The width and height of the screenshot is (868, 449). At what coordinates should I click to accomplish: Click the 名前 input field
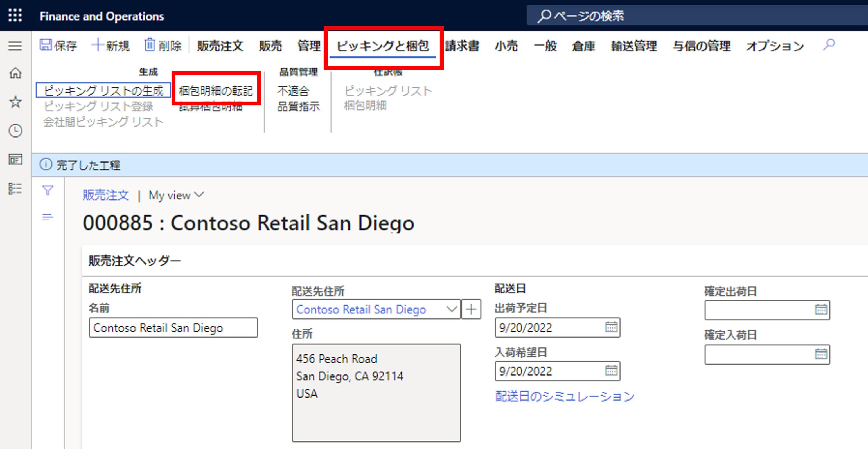173,327
